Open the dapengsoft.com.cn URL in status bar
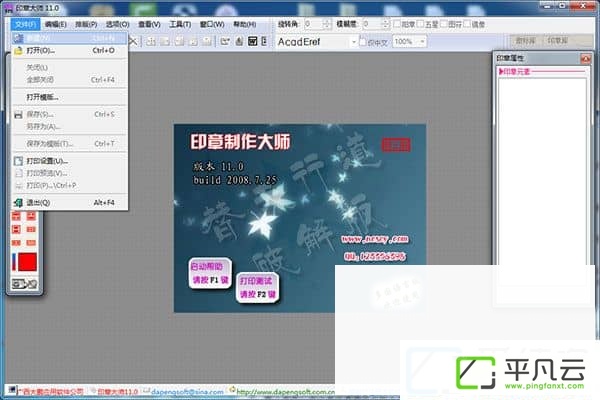The image size is (600, 400). 285,392
